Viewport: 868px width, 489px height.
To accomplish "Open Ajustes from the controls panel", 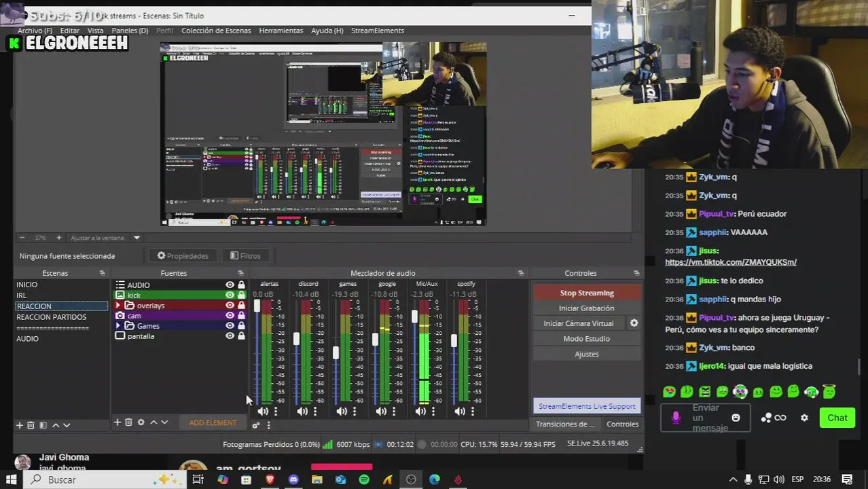I will pyautogui.click(x=587, y=354).
